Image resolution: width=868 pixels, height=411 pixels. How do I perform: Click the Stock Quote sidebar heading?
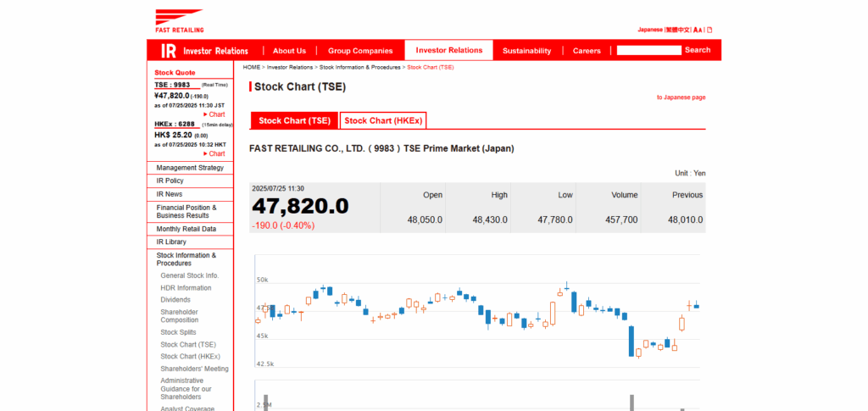point(175,73)
